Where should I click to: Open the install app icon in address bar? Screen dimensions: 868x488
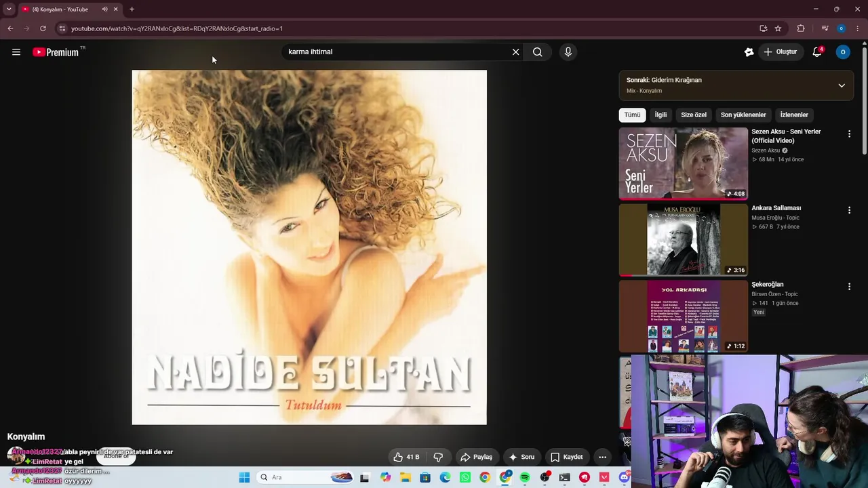click(x=763, y=28)
